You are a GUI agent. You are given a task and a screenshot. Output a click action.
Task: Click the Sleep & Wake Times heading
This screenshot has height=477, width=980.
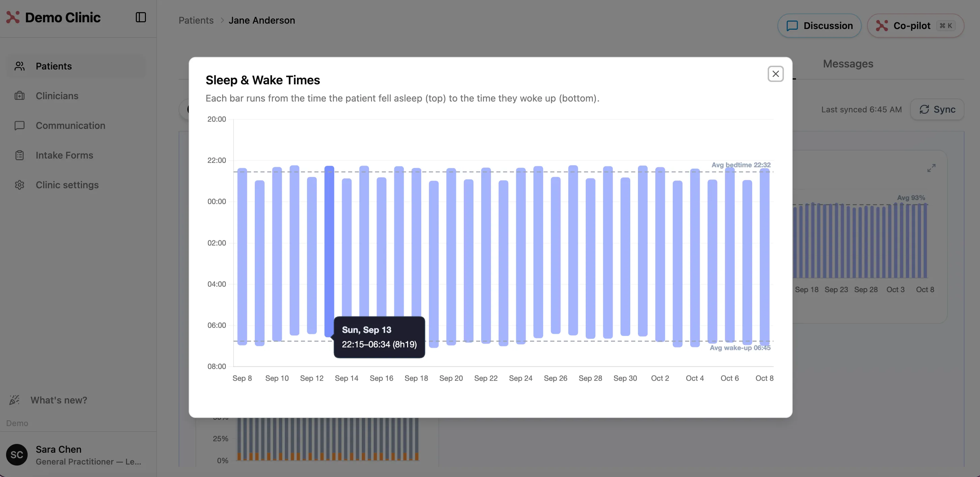pyautogui.click(x=263, y=80)
